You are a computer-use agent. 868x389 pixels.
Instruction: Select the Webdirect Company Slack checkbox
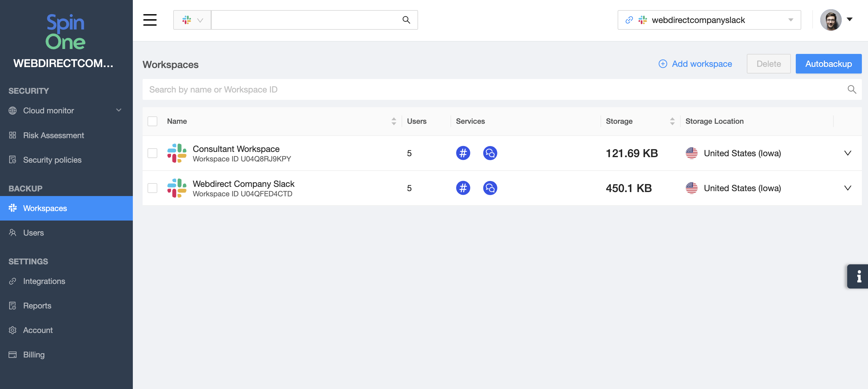[152, 188]
